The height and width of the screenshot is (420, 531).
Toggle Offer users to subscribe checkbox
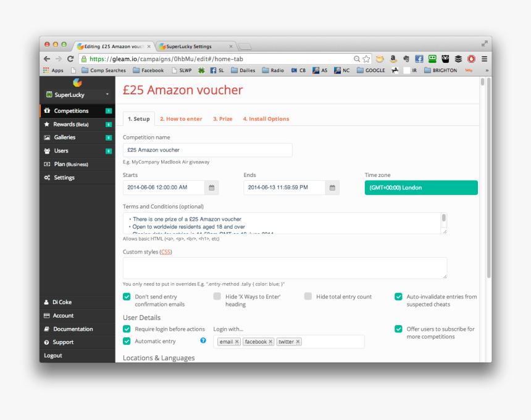[398, 329]
